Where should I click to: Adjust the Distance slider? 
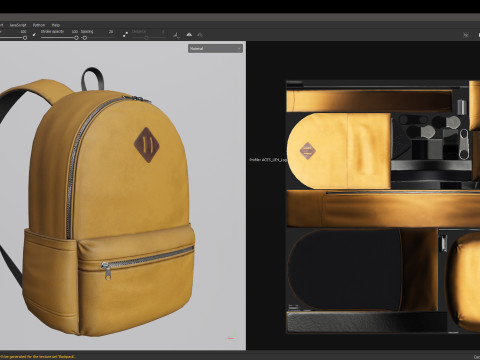pos(149,38)
